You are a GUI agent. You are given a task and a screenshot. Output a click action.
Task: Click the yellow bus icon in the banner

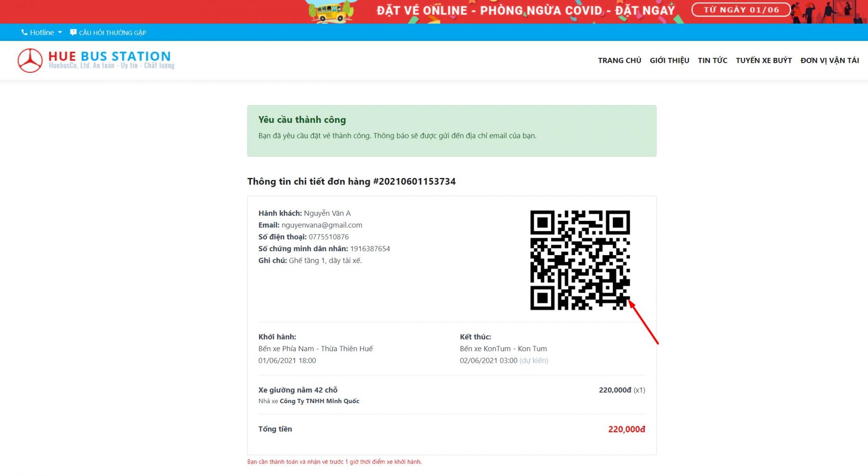[331, 12]
